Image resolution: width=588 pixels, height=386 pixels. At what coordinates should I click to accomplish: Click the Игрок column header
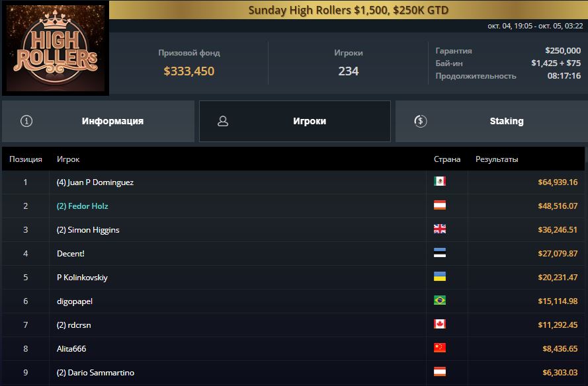coord(68,159)
